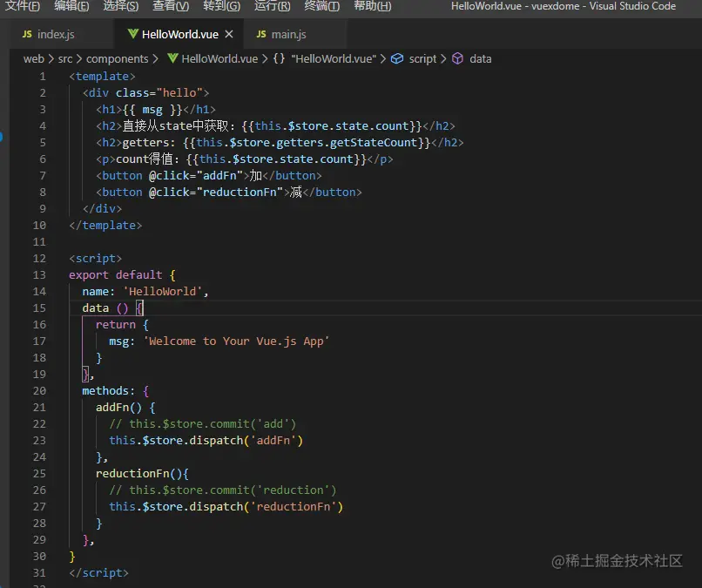Select 'script' breadcrumb item
This screenshot has width=702, height=588.
pos(422,59)
